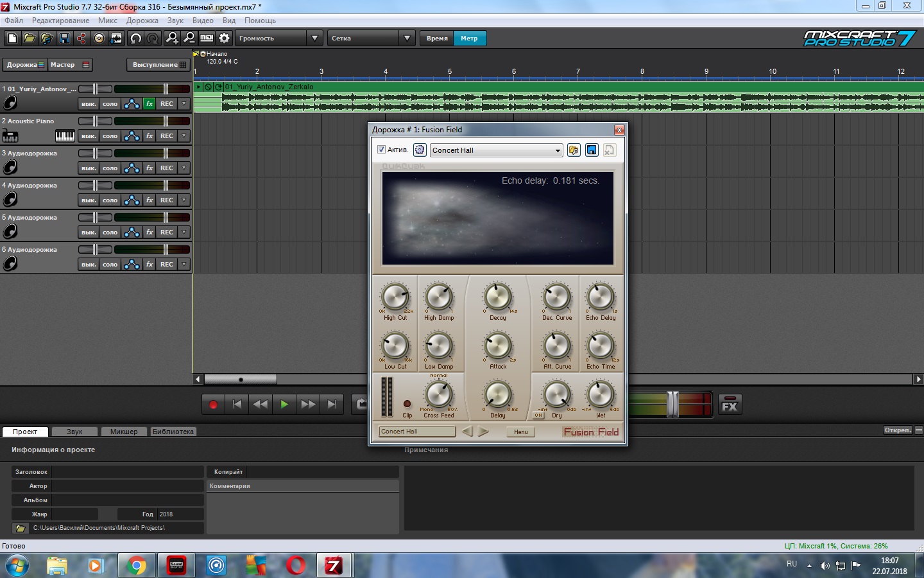This screenshot has height=578, width=924.
Task: Open the Concert Hall preset dropdown
Action: tap(497, 150)
